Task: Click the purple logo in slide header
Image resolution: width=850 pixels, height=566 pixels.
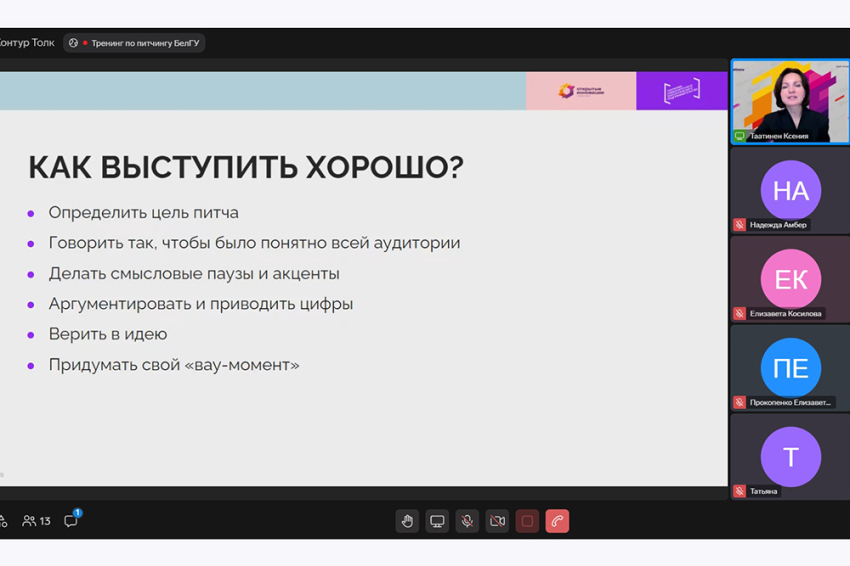Action: click(x=682, y=91)
